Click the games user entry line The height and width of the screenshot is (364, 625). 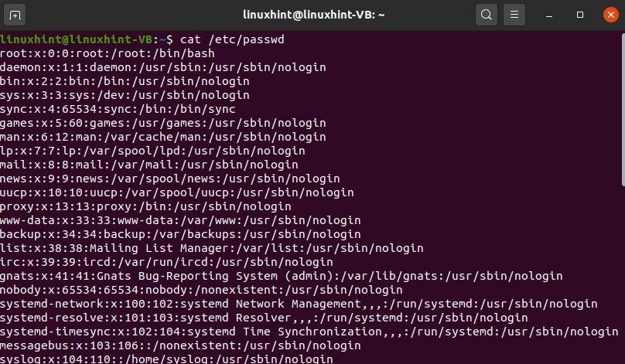[x=162, y=123]
